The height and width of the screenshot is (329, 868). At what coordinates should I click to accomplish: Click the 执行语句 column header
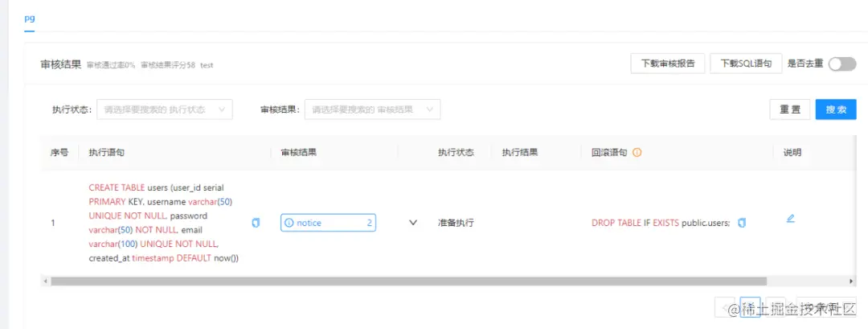(106, 152)
